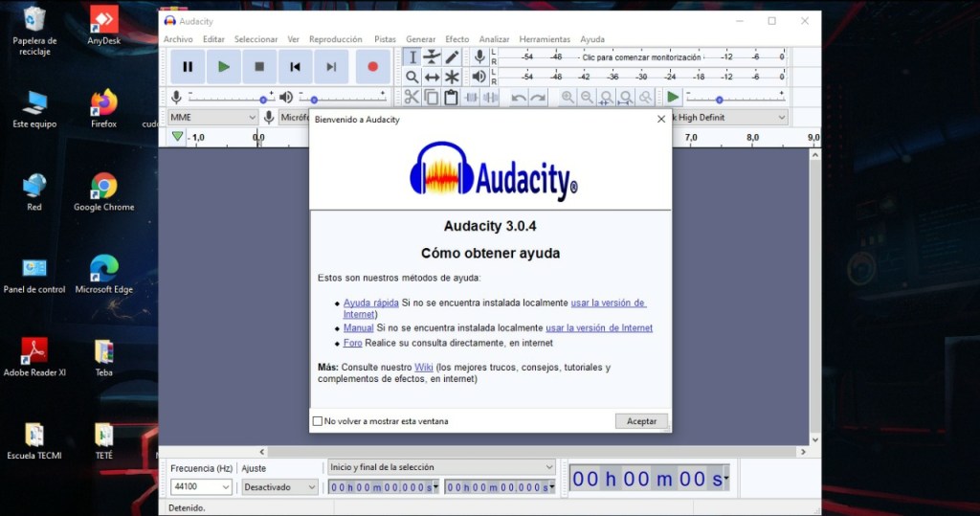Click the Cut scissors icon

click(412, 97)
